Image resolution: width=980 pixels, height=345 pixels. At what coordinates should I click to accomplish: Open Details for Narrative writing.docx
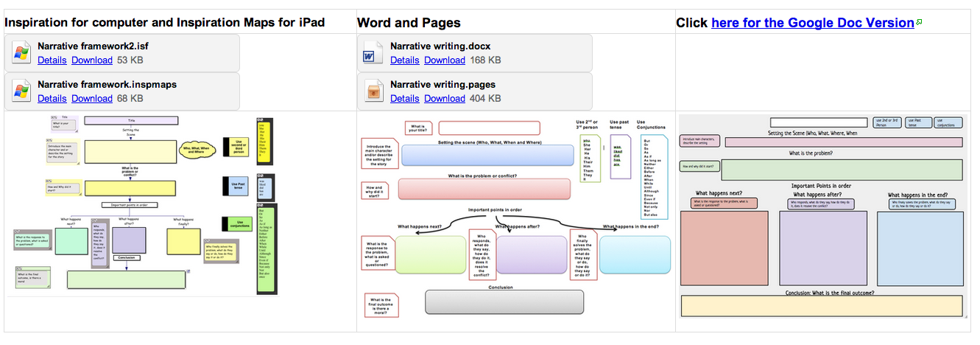404,60
